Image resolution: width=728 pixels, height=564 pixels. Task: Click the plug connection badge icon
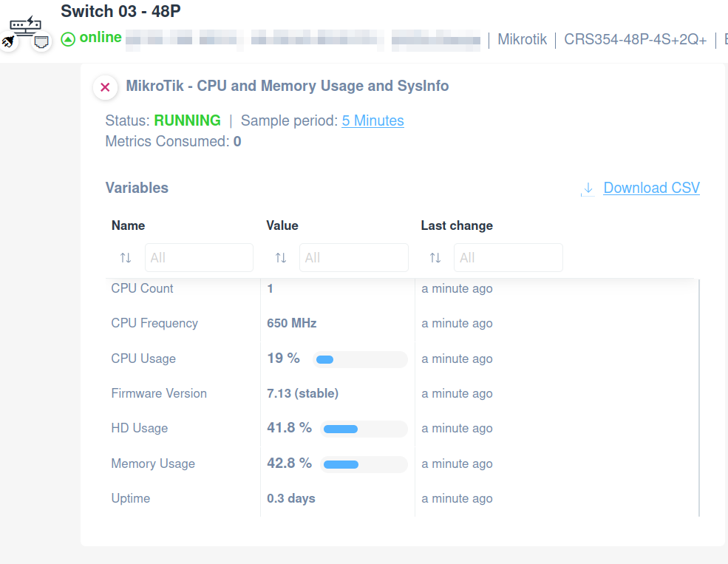pyautogui.click(x=8, y=42)
